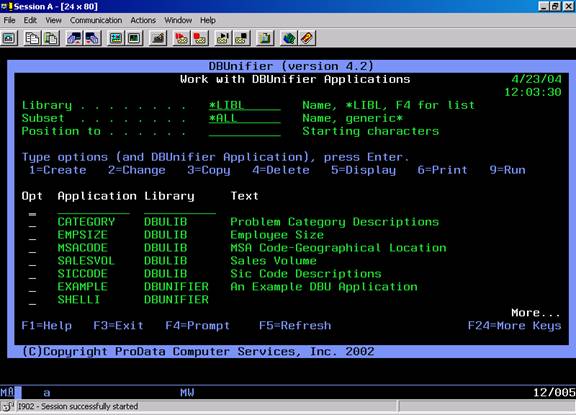Click F24=More Keys label
Image resolution: width=576 pixels, height=415 pixels.
(515, 326)
